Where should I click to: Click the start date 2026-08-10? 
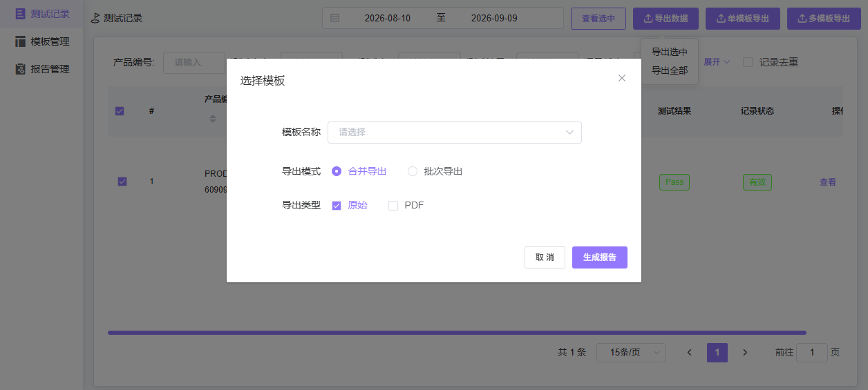(388, 19)
